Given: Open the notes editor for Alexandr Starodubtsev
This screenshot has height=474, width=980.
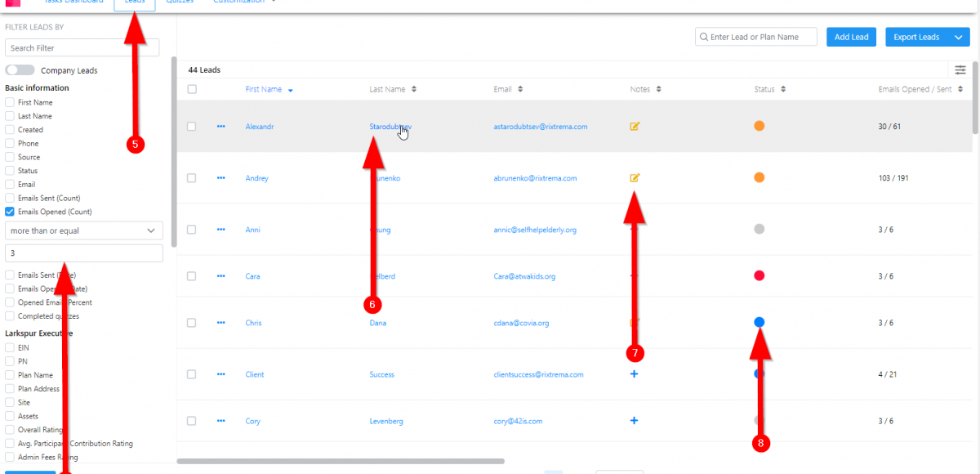Looking at the screenshot, I should 635,127.
